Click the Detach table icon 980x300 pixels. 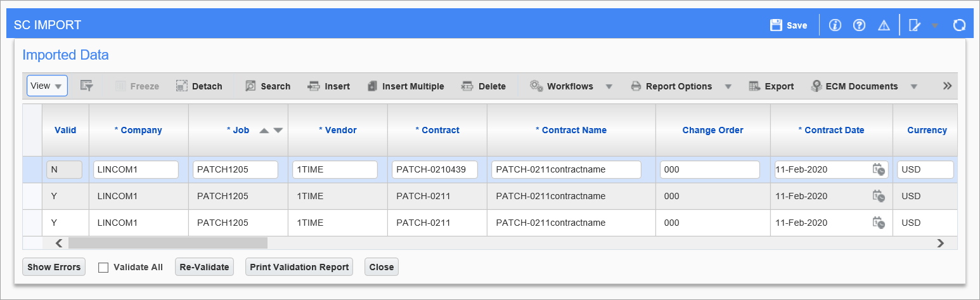tap(198, 86)
